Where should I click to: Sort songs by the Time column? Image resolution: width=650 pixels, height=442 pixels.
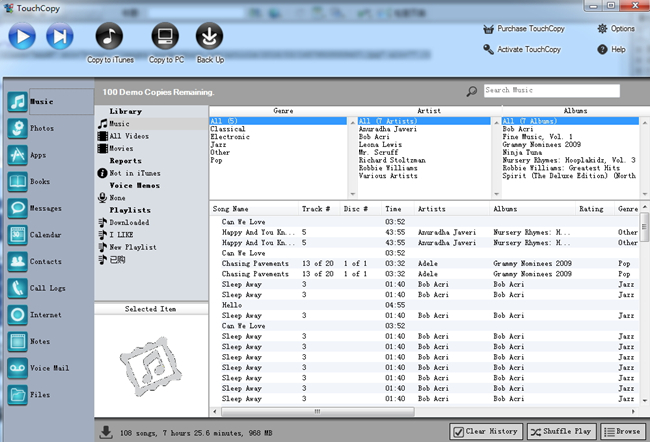pyautogui.click(x=393, y=209)
